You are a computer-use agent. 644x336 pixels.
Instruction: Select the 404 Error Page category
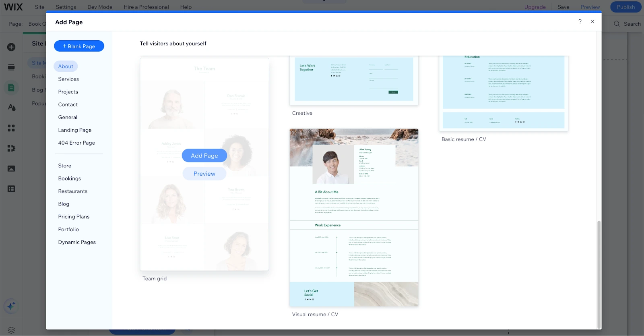pyautogui.click(x=76, y=143)
